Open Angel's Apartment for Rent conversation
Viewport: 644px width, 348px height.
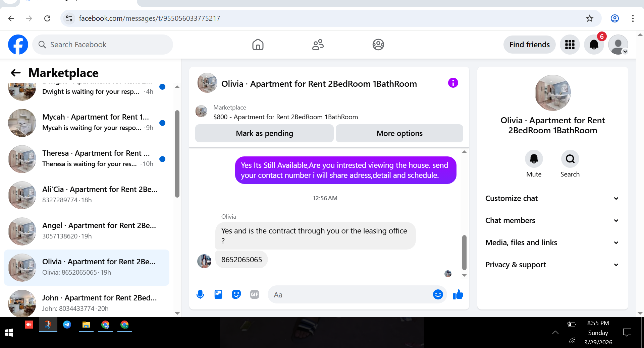pyautogui.click(x=87, y=231)
